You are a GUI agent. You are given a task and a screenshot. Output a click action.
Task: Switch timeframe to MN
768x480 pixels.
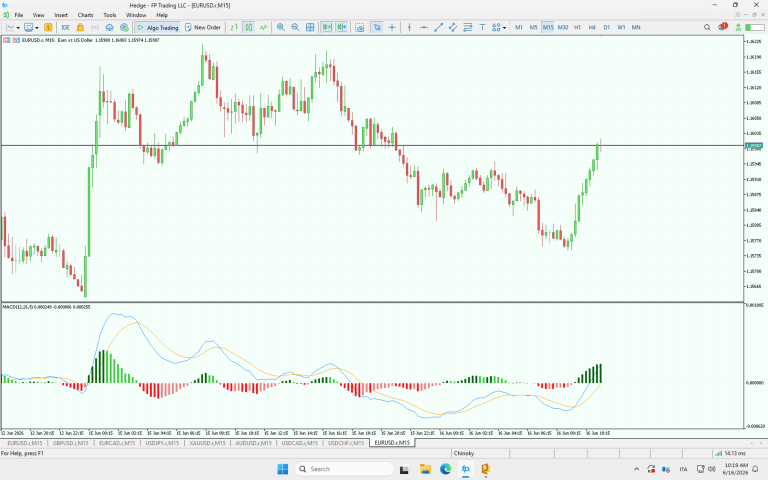[636, 27]
